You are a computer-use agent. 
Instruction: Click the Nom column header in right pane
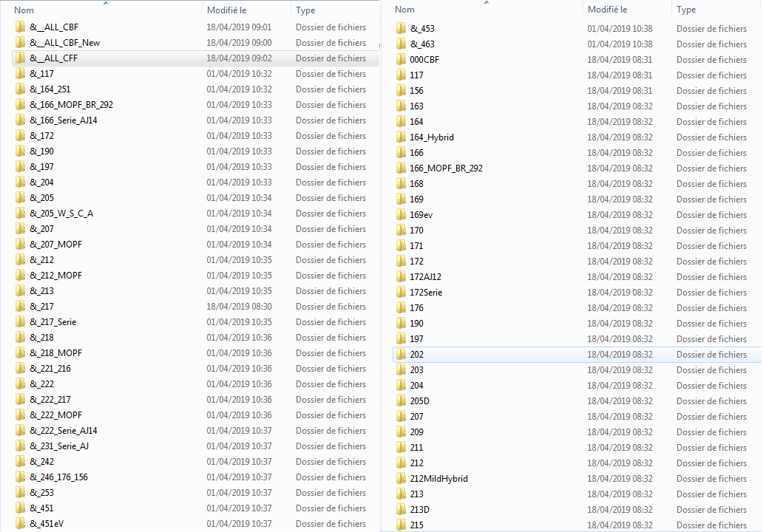click(x=405, y=10)
